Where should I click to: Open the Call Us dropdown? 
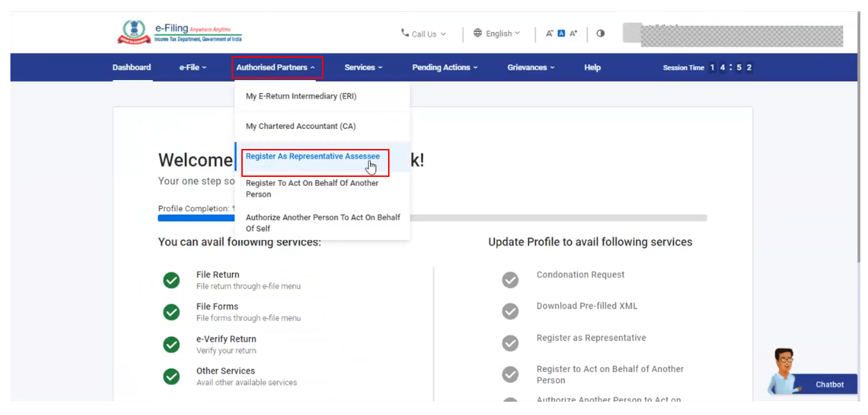pos(424,33)
